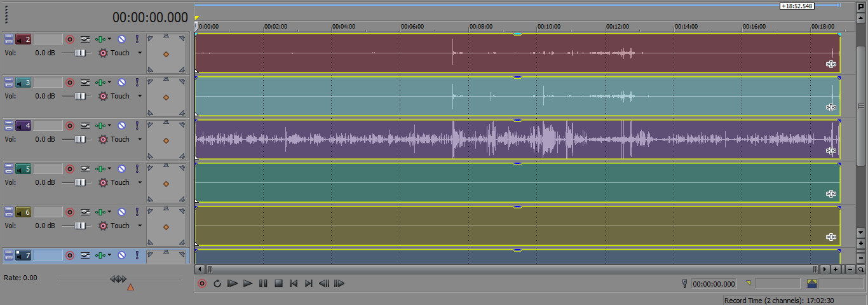Screen dimensions: 868x305
Task: Solo track 5 with exclamation icon
Action: (137, 169)
